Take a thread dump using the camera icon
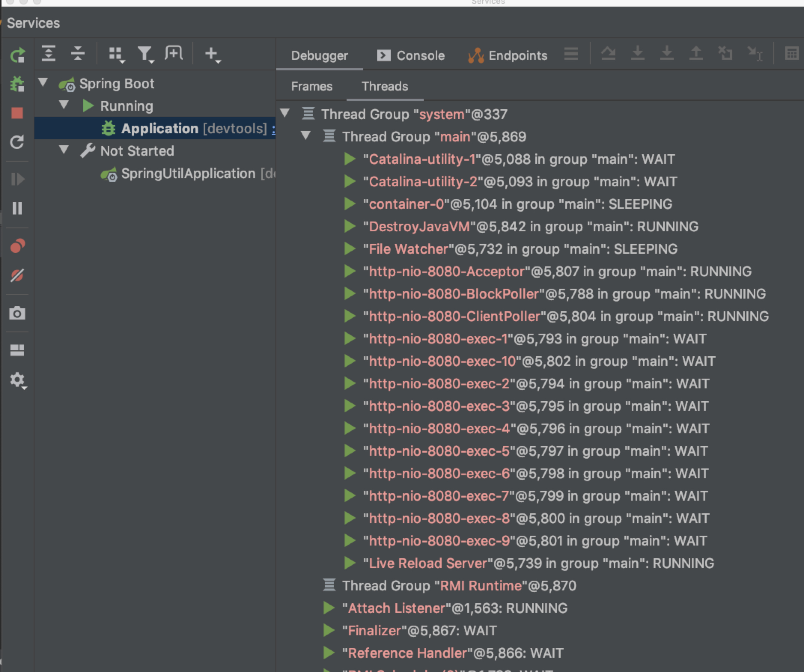Image resolution: width=804 pixels, height=672 pixels. point(18,314)
